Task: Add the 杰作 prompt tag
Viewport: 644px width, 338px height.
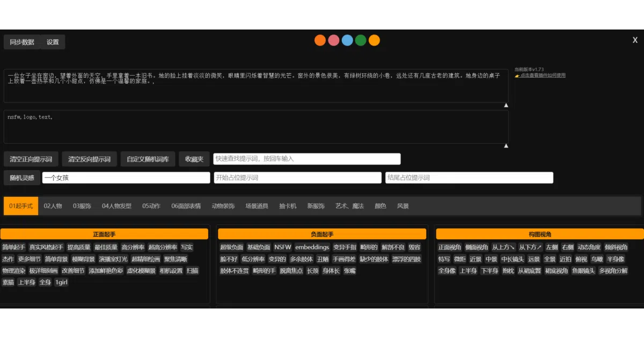Action: tap(8, 259)
